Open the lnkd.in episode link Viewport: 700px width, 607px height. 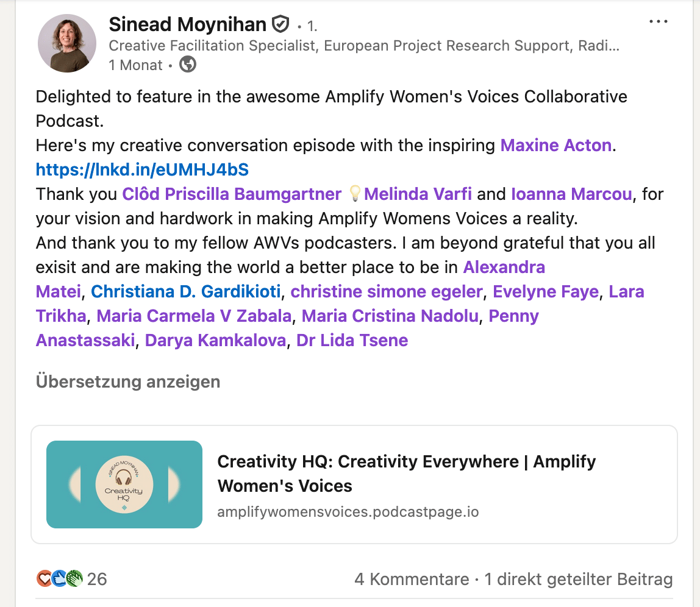142,169
